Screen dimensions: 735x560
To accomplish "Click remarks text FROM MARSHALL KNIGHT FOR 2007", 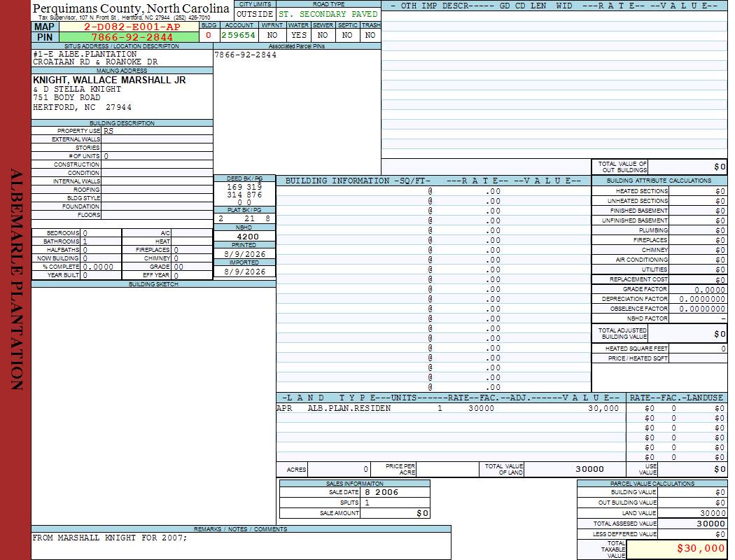I will coord(110,538).
